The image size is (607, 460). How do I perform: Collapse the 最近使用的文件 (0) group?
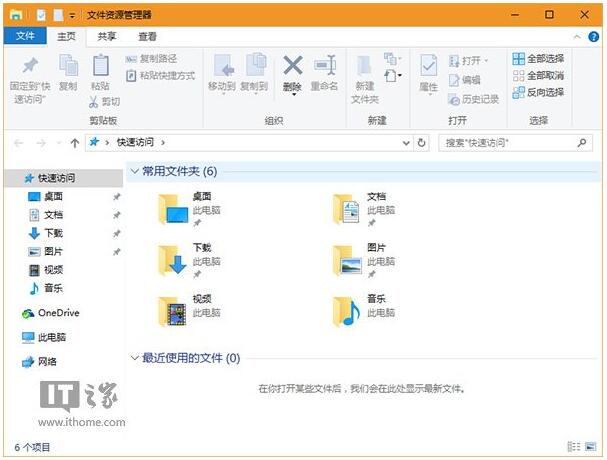pyautogui.click(x=134, y=358)
